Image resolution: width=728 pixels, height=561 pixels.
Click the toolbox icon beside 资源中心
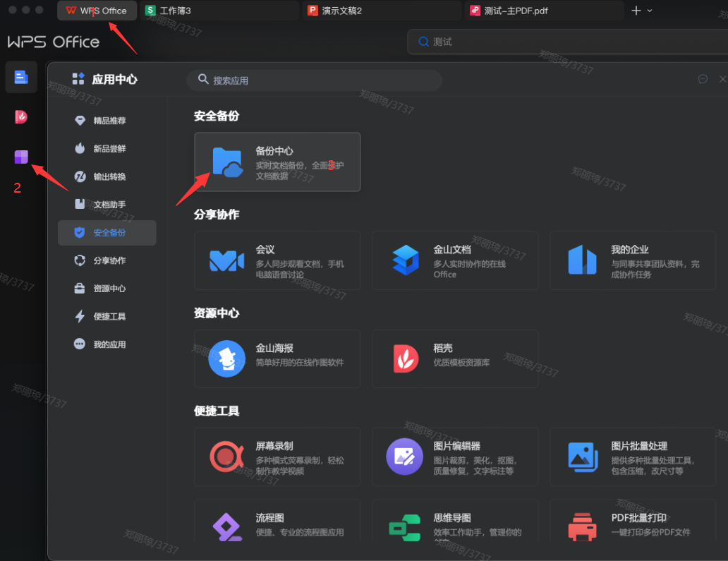coord(80,289)
